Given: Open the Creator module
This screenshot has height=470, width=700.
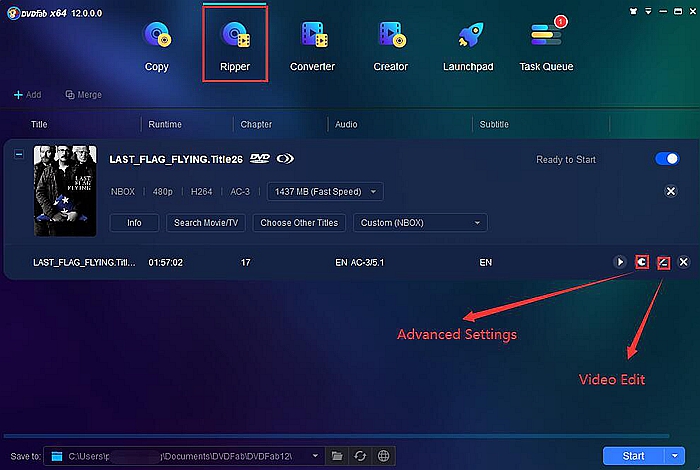Looking at the screenshot, I should (391, 47).
